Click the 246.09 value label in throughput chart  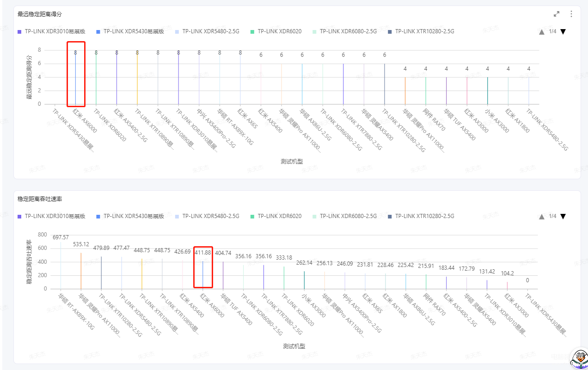tap(345, 264)
